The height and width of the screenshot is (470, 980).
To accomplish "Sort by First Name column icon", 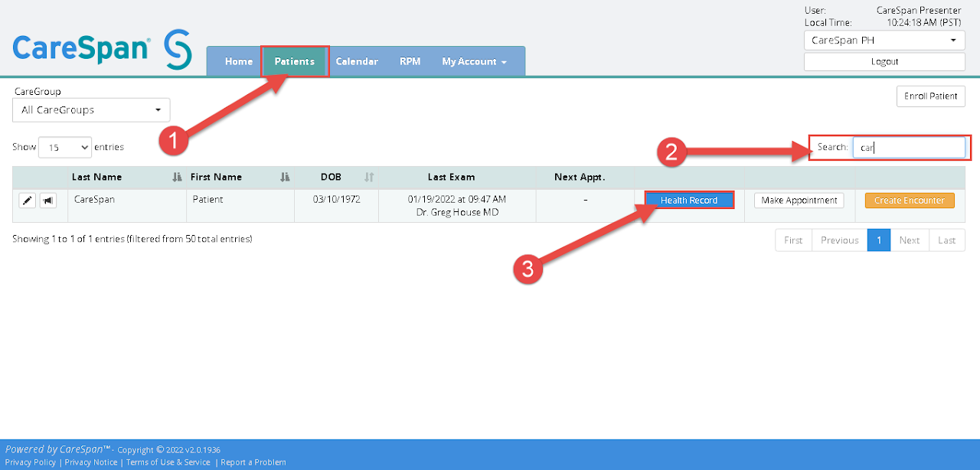I will pyautogui.click(x=285, y=177).
